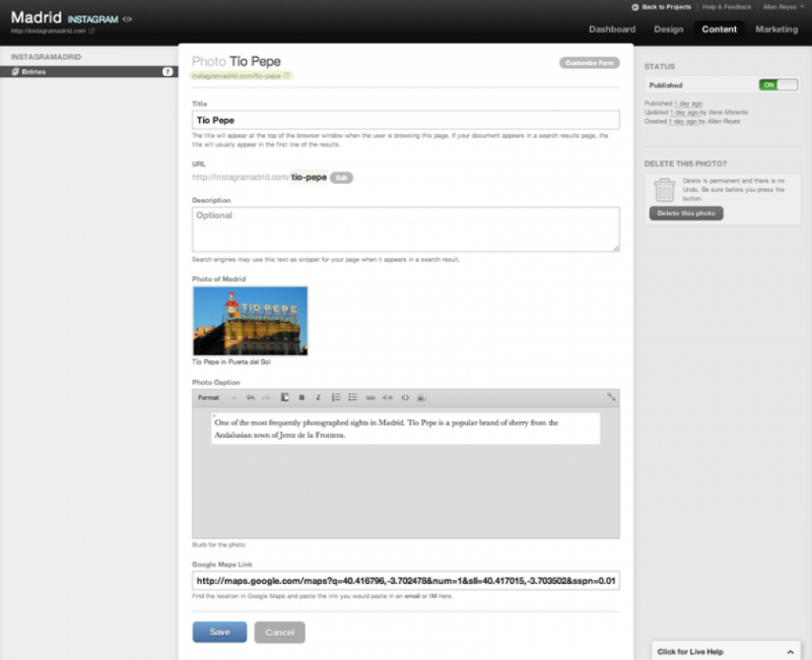The image size is (812, 660).
Task: Insert an image into the caption
Action: coord(422,397)
